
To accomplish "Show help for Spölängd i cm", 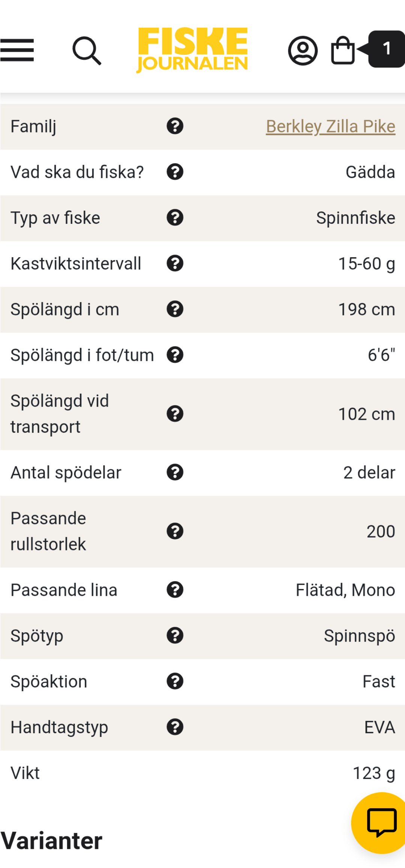I will 175,309.
